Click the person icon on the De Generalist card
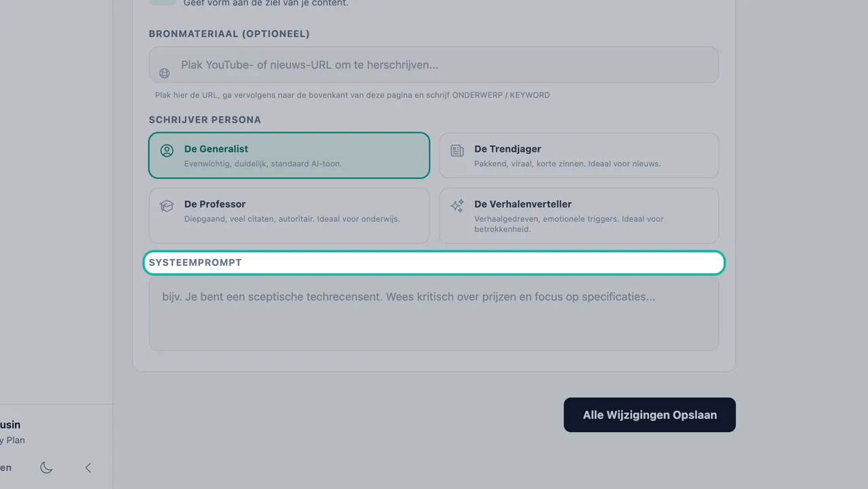The image size is (868, 489). (167, 151)
